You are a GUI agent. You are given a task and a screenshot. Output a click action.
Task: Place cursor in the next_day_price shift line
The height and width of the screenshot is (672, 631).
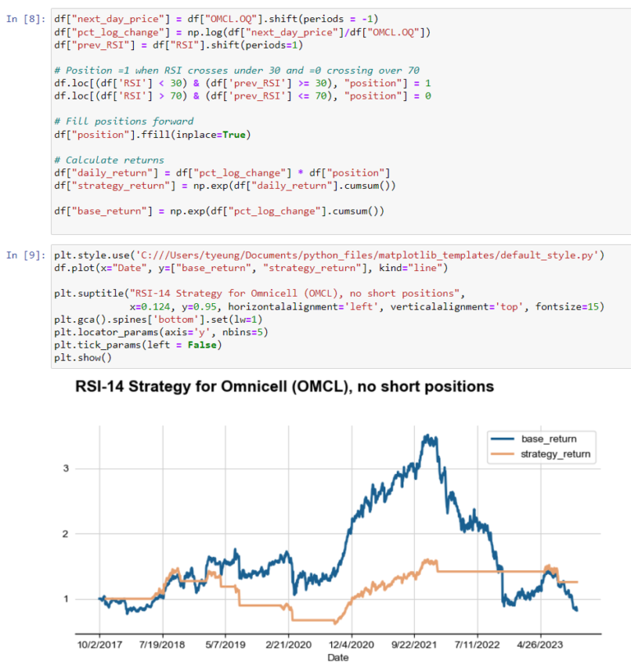(216, 19)
